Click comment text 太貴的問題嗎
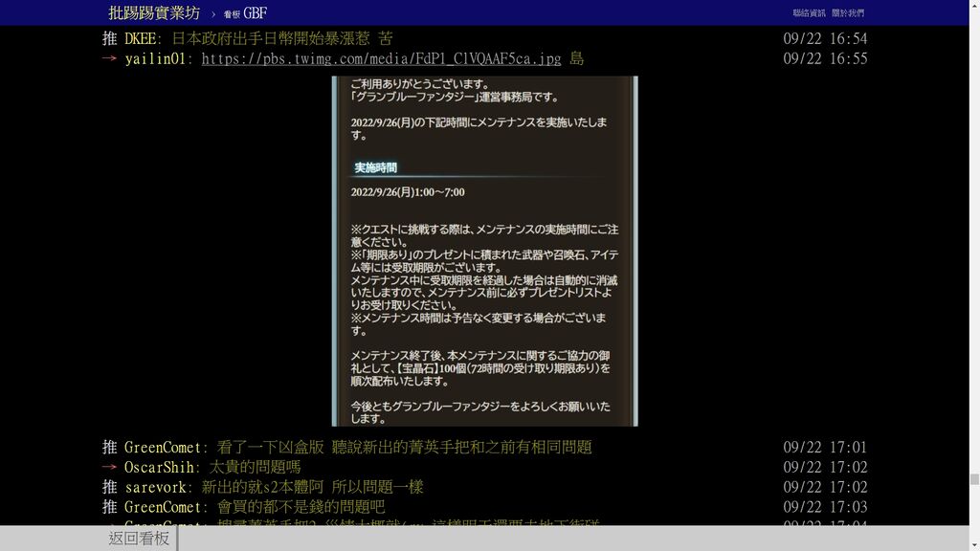Viewport: 980px width, 551px height. pyautogui.click(x=255, y=467)
